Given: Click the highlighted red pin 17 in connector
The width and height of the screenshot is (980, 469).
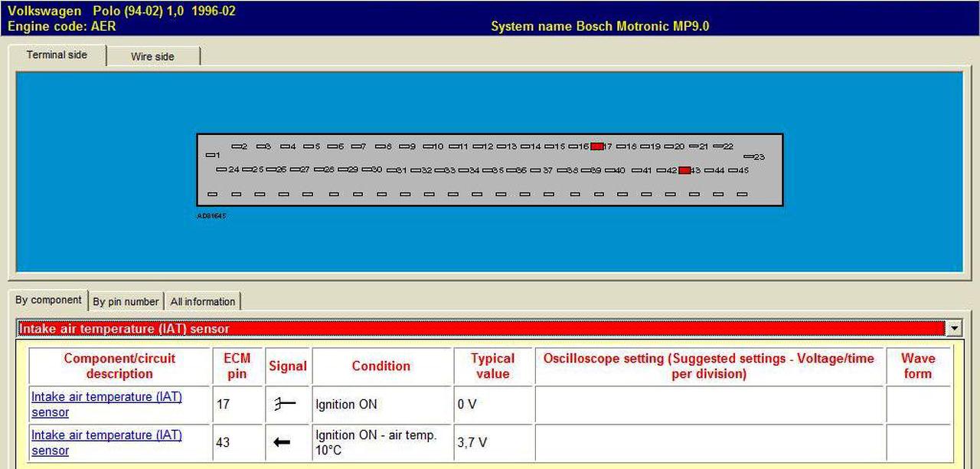Looking at the screenshot, I should [x=597, y=146].
